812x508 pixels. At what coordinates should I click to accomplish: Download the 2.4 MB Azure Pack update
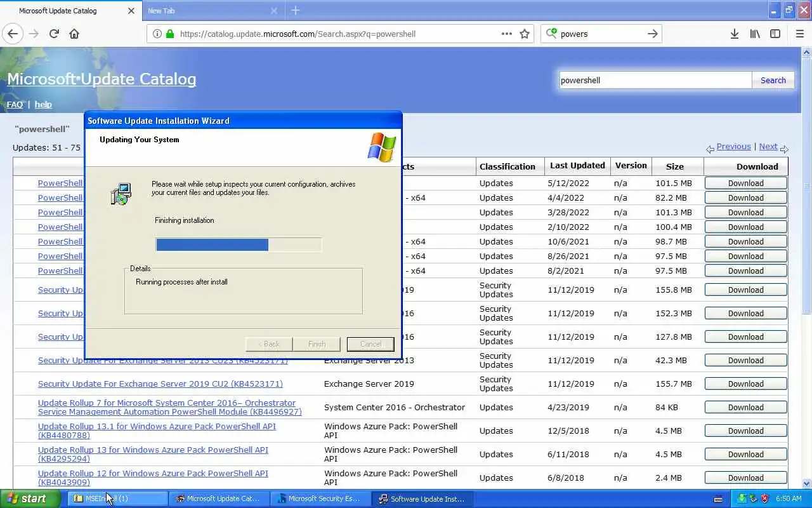(x=746, y=478)
